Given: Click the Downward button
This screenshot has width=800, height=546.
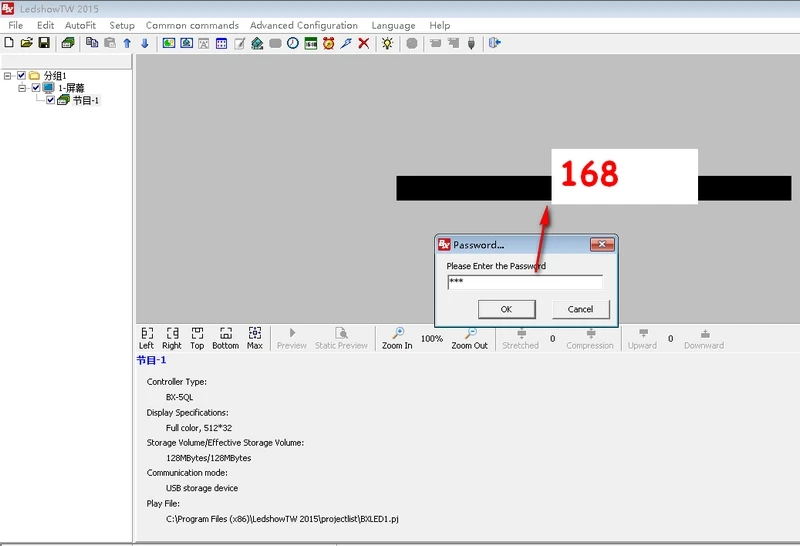Looking at the screenshot, I should (x=704, y=338).
